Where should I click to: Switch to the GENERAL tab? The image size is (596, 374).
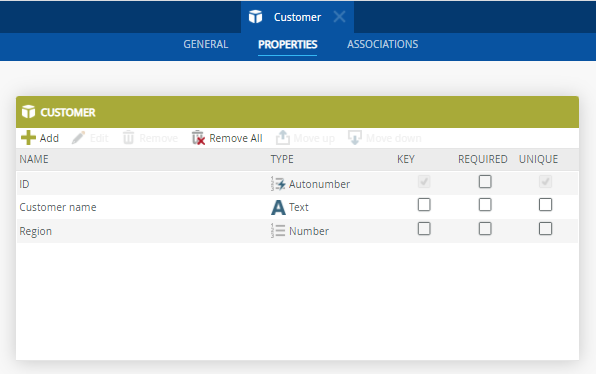tap(206, 44)
